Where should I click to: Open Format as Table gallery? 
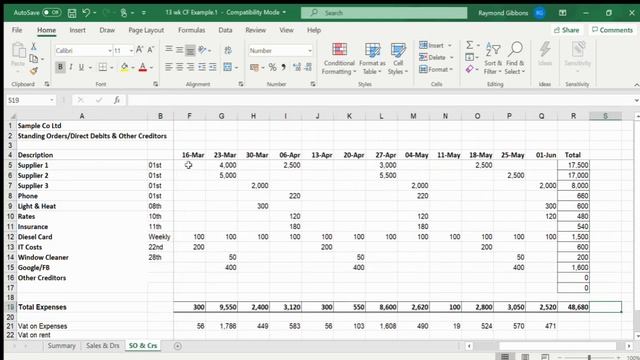coord(372,58)
